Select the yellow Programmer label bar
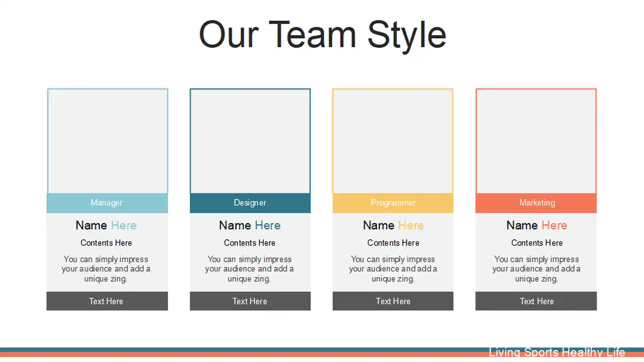The image size is (644, 362). click(x=393, y=203)
